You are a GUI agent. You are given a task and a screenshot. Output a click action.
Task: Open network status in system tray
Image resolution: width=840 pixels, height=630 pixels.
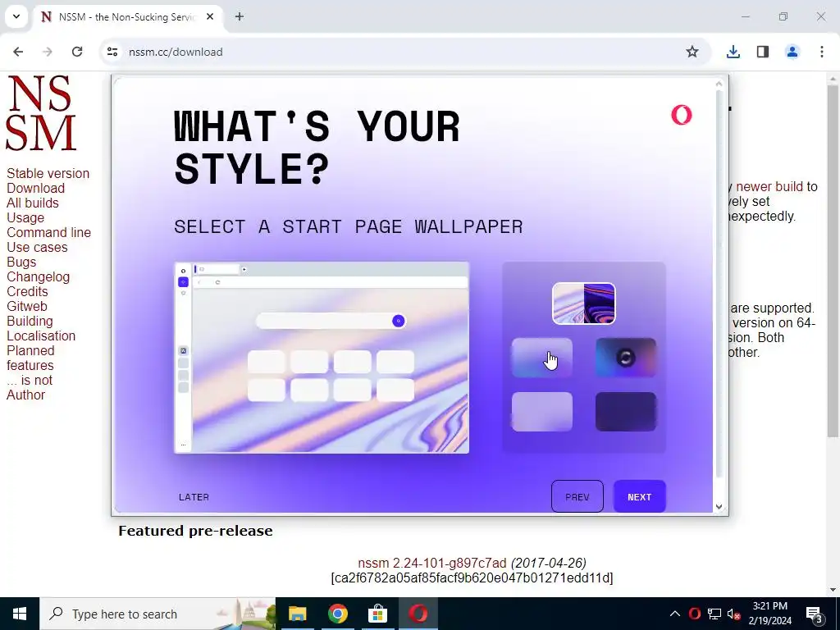pyautogui.click(x=714, y=614)
